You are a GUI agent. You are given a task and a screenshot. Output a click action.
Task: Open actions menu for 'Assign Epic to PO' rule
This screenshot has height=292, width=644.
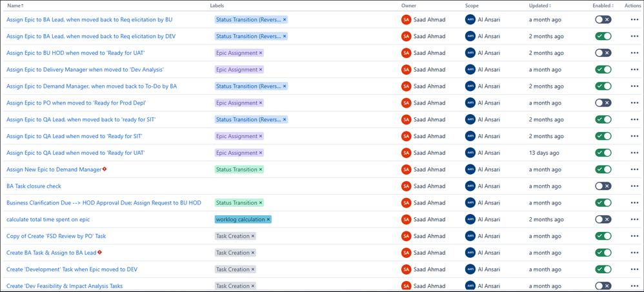634,103
